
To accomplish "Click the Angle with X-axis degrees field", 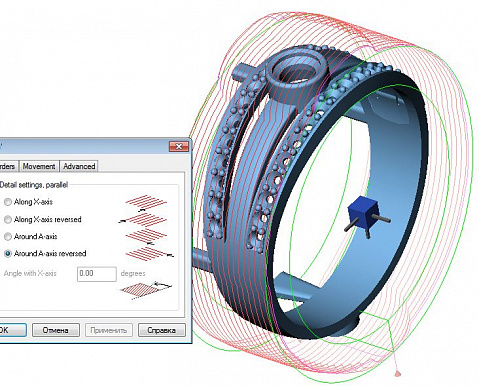I will click(x=97, y=274).
